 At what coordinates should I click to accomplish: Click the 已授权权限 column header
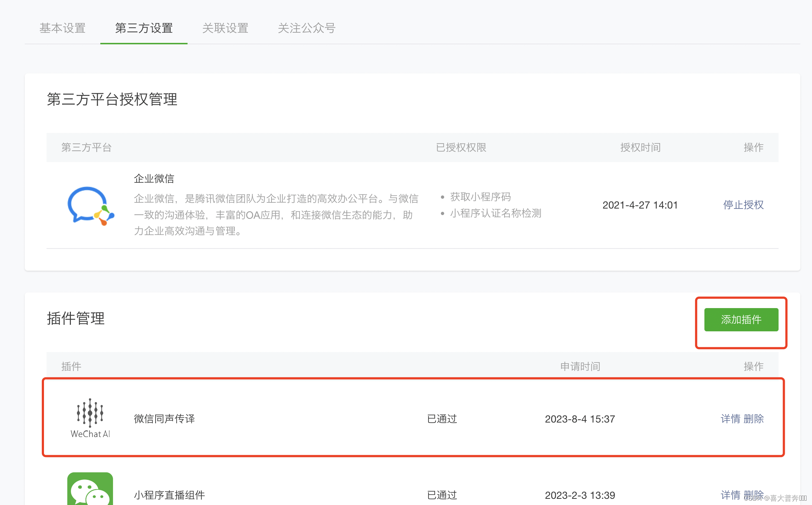461,148
